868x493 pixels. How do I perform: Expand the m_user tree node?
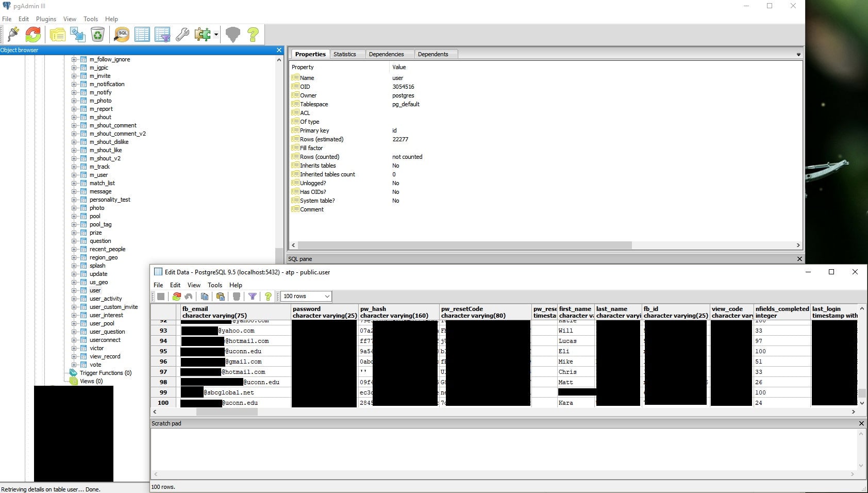pyautogui.click(x=74, y=175)
